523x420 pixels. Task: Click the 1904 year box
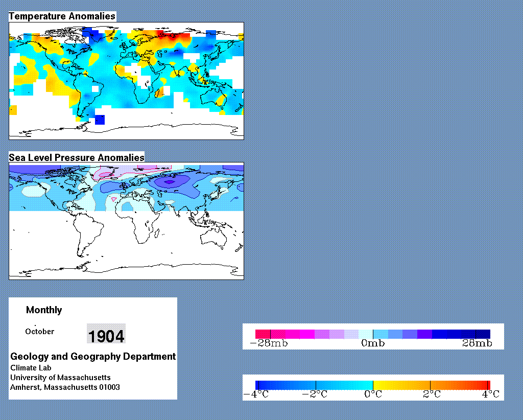point(106,334)
